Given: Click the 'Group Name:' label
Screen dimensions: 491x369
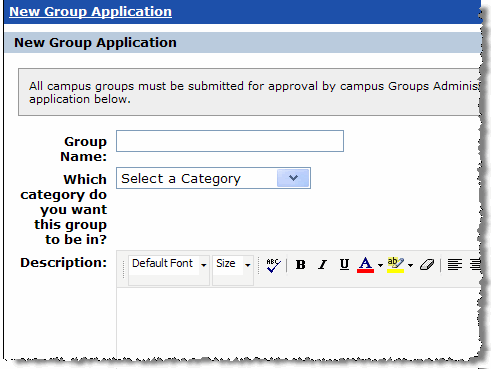Looking at the screenshot, I should point(84,149).
